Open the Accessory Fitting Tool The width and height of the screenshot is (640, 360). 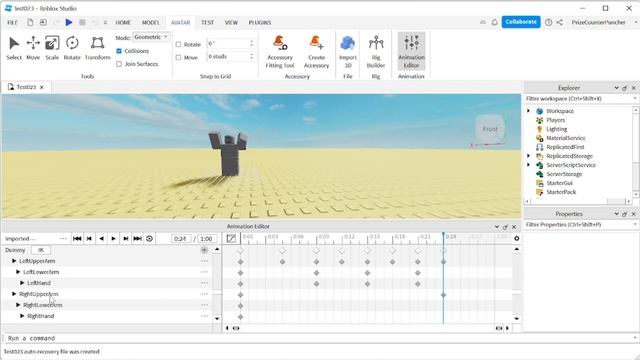(280, 51)
